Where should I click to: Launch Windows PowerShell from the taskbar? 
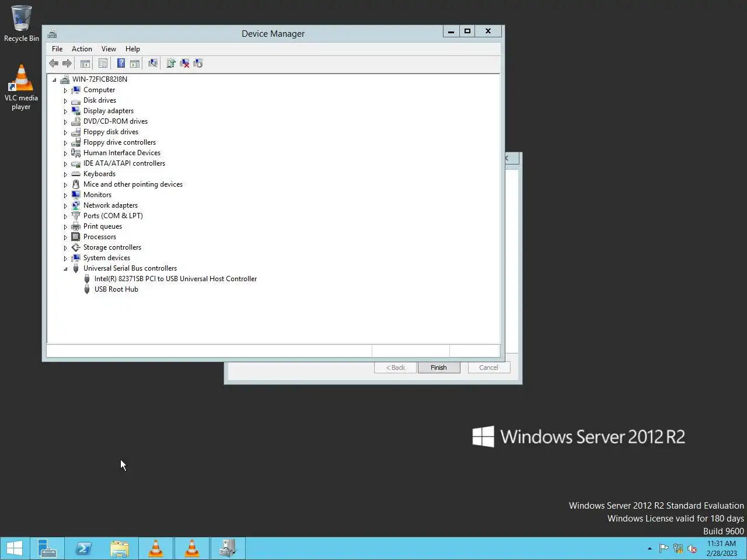click(83, 548)
